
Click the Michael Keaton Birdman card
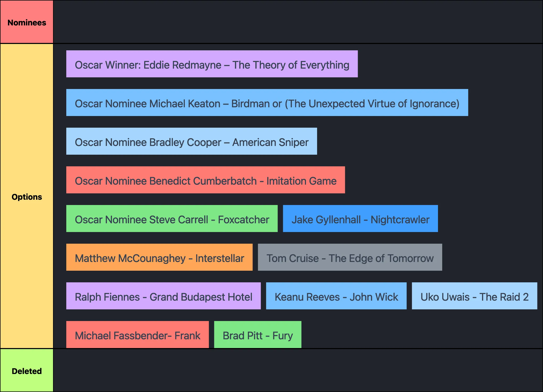click(267, 103)
